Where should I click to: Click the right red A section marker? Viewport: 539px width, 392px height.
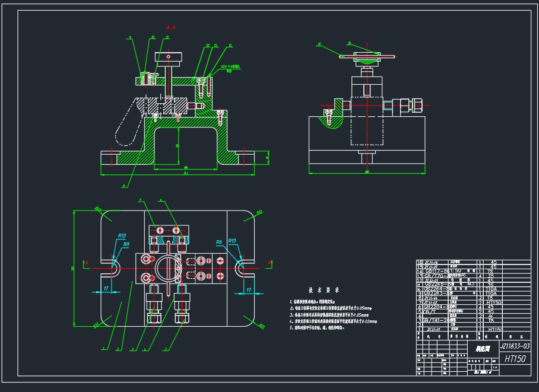tap(269, 262)
